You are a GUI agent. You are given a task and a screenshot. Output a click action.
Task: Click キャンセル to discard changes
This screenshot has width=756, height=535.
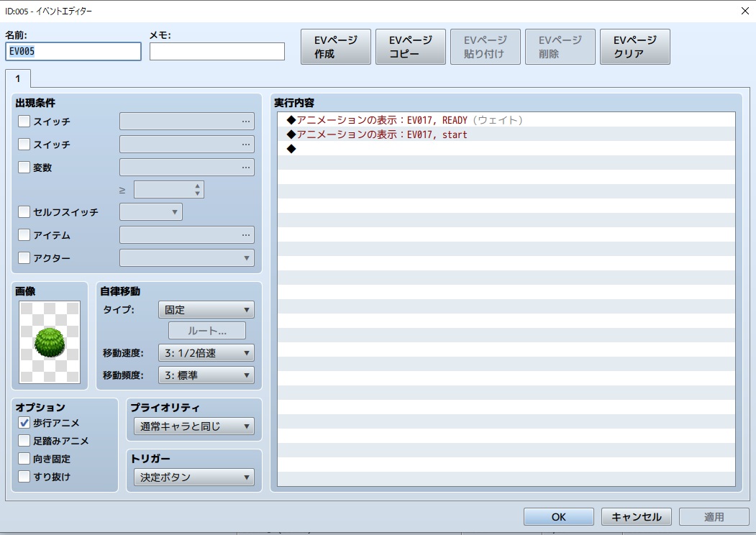637,517
